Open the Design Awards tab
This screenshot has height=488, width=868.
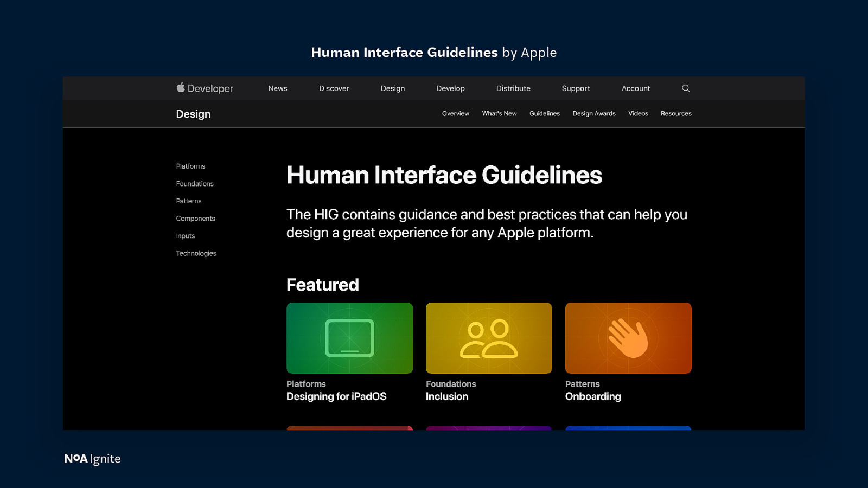(x=594, y=113)
